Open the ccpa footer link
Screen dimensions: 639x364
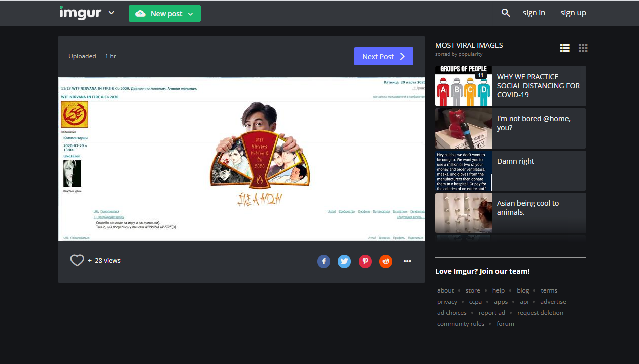[x=475, y=302]
